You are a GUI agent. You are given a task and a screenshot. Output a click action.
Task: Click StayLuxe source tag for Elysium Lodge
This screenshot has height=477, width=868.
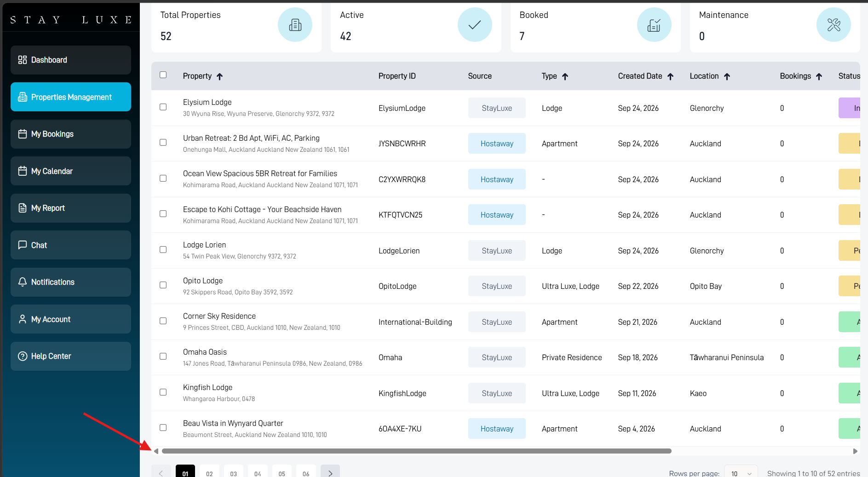click(x=497, y=108)
